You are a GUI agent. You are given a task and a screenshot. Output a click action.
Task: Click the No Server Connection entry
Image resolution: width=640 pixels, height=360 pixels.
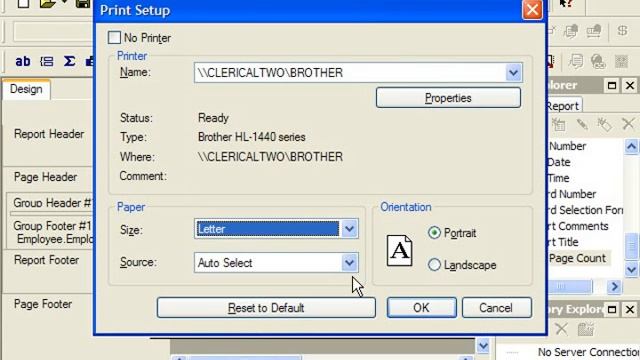point(588,352)
